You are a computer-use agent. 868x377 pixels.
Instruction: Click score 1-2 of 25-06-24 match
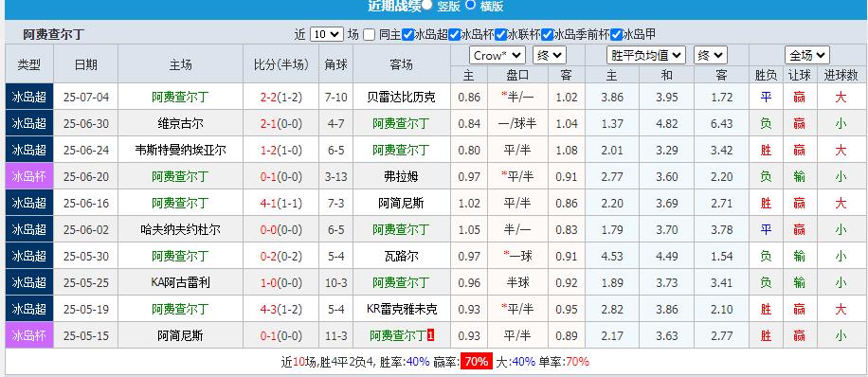[x=269, y=150]
